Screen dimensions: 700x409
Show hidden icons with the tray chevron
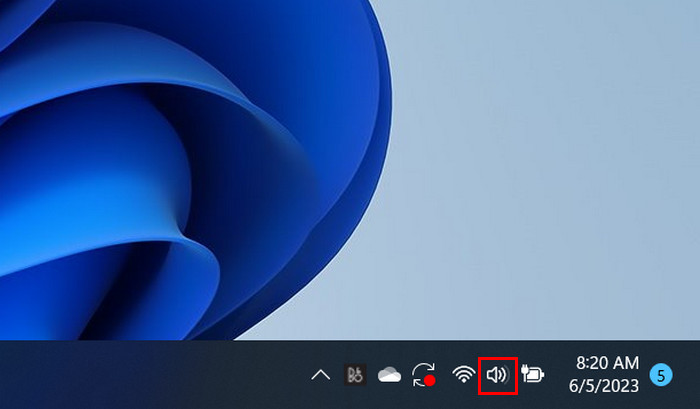[321, 375]
